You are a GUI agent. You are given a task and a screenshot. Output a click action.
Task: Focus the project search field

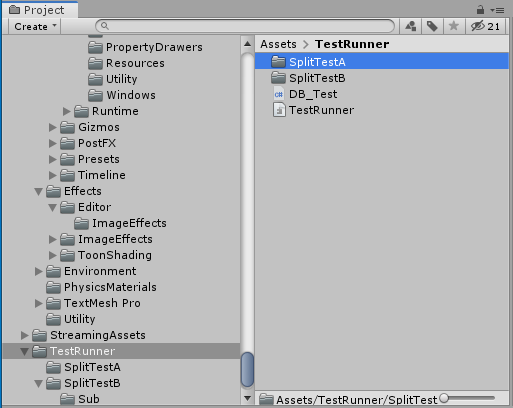click(245, 26)
